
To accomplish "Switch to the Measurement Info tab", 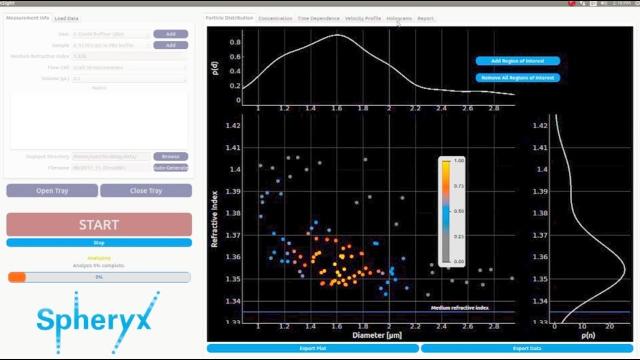I will pyautogui.click(x=27, y=18).
